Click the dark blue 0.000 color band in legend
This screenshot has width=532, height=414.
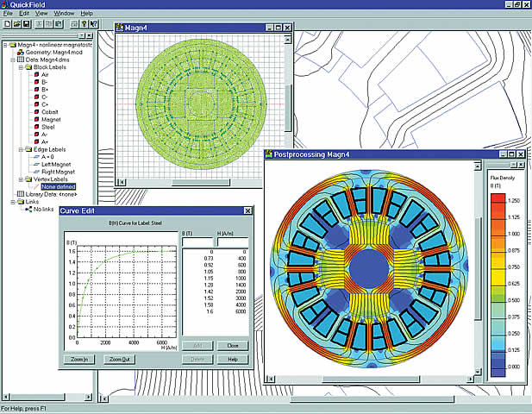(498, 367)
